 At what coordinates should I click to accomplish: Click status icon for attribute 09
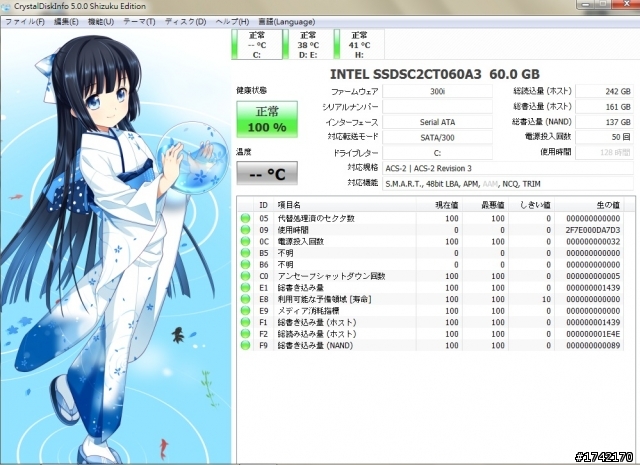[245, 229]
